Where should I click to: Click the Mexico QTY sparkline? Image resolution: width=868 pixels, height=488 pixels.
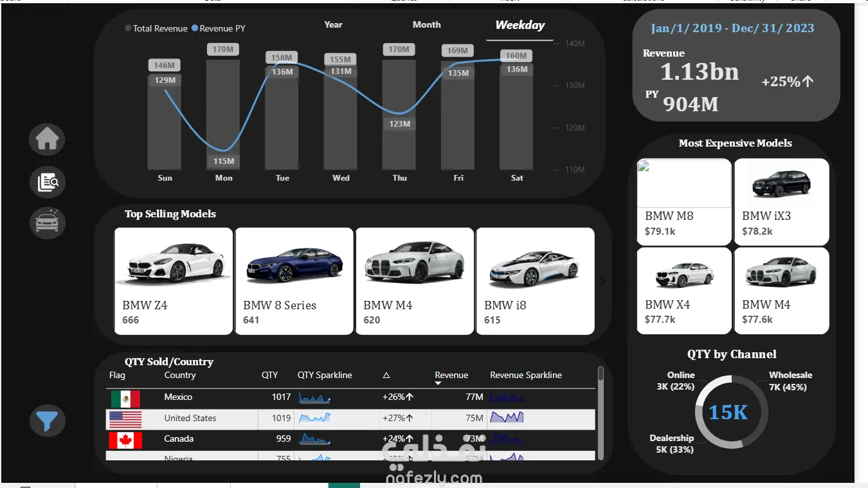point(314,398)
